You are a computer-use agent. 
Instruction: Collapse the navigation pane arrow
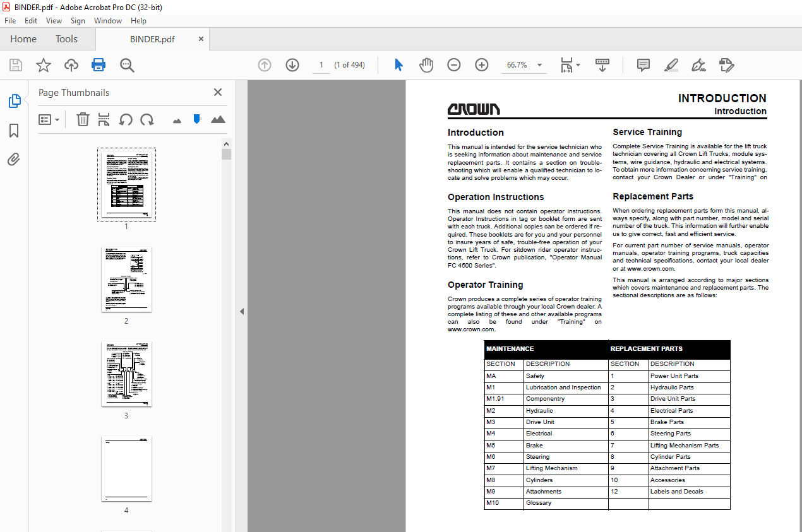(241, 311)
